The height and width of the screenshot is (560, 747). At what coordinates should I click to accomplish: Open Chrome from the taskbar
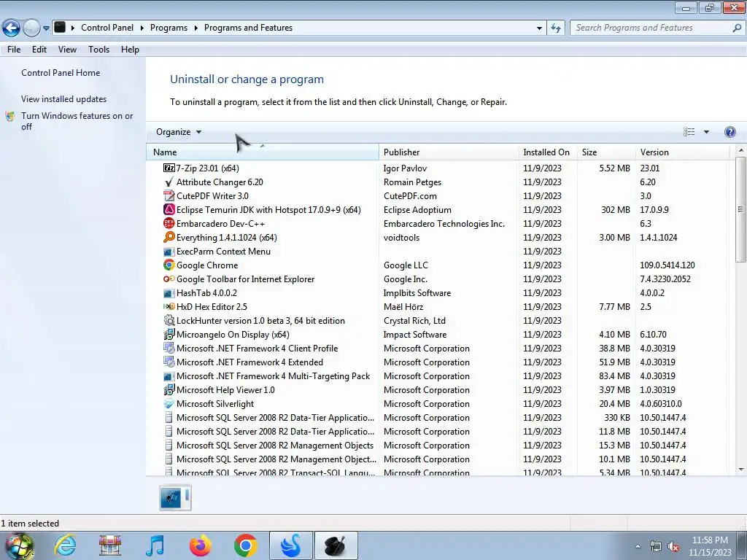[x=245, y=545]
